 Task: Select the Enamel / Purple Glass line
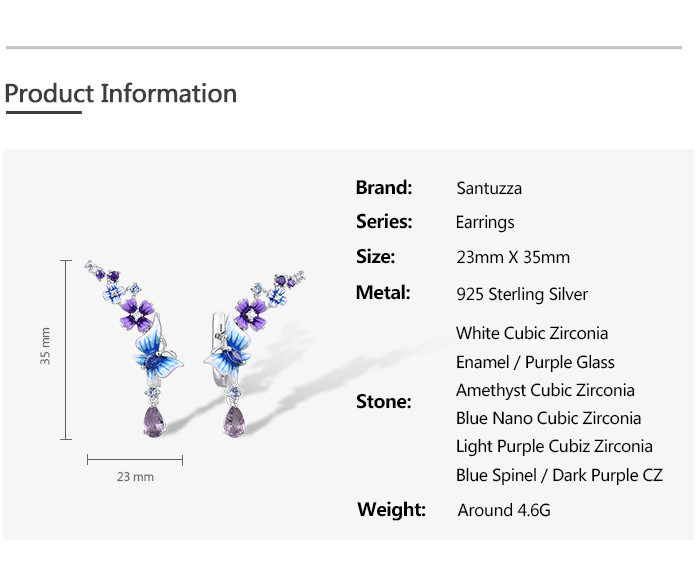click(x=535, y=362)
